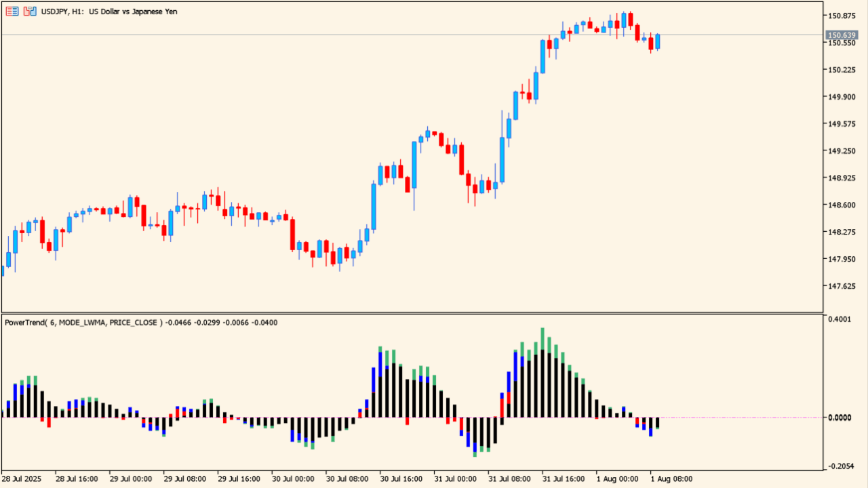Click the latest blue candle on the chart

coord(657,41)
